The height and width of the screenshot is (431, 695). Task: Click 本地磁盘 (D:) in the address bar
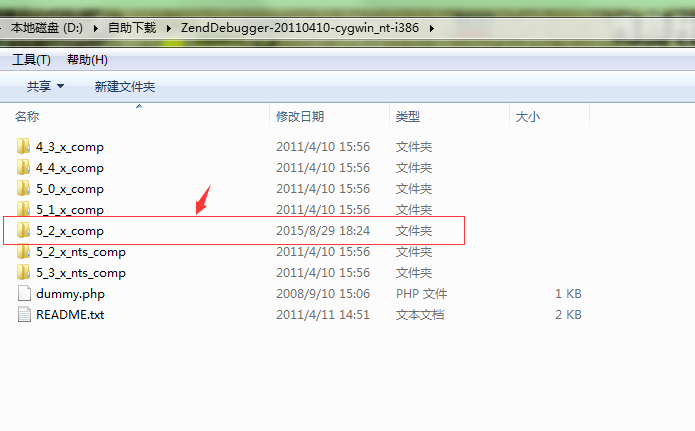pos(47,28)
